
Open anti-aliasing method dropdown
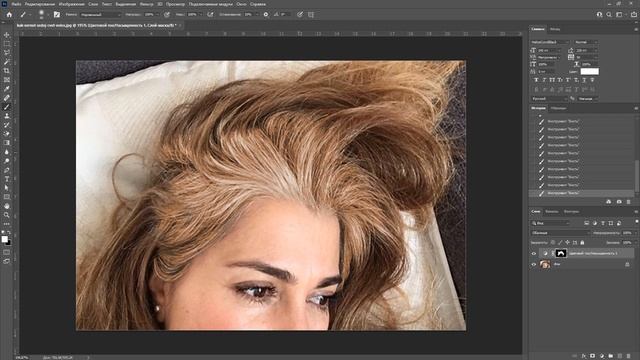(x=588, y=99)
